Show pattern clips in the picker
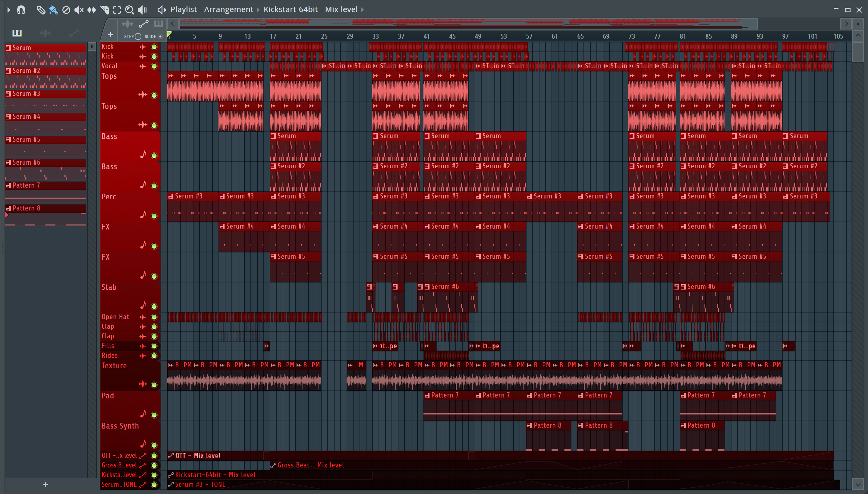 [x=17, y=33]
